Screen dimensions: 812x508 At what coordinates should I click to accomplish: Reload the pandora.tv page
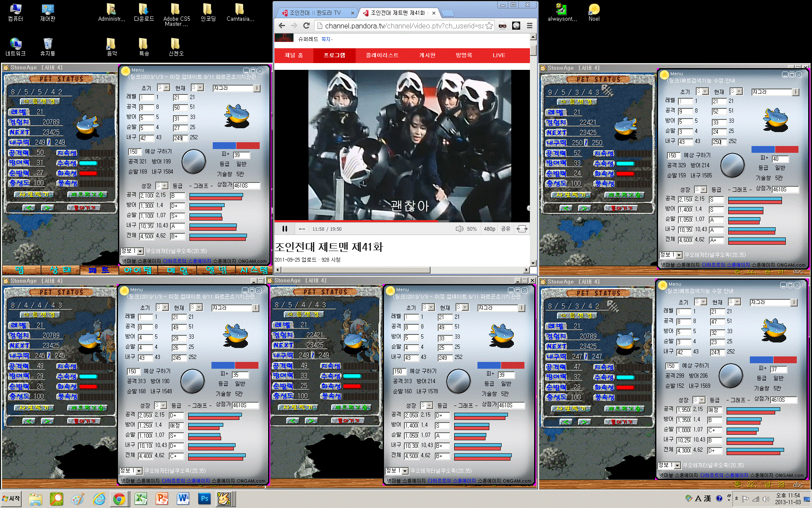pyautogui.click(x=307, y=26)
